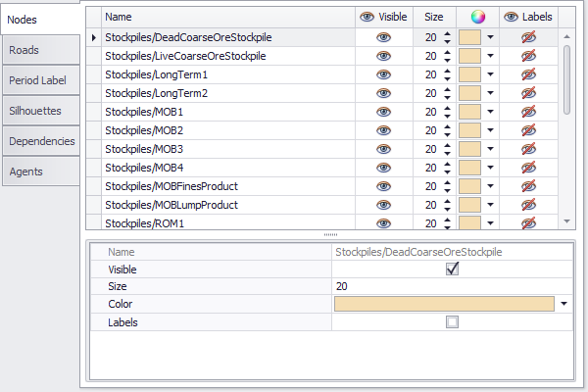Toggle visibility eye for Stockpiles/ROM1
Screen dimensions: 588x392
click(x=383, y=223)
